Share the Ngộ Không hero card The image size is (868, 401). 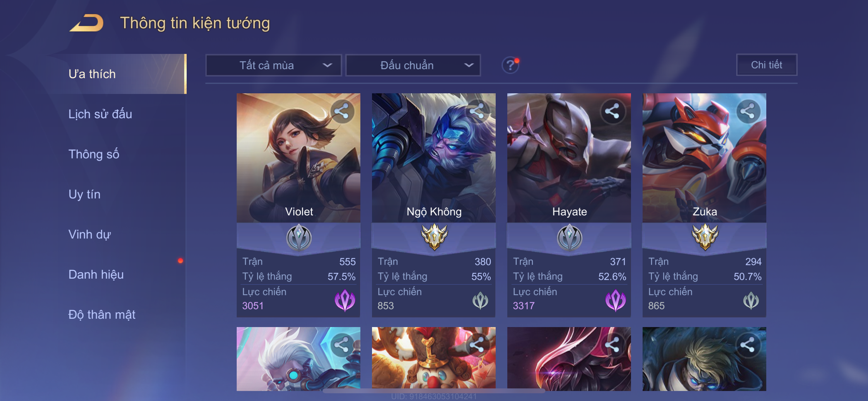(x=477, y=111)
